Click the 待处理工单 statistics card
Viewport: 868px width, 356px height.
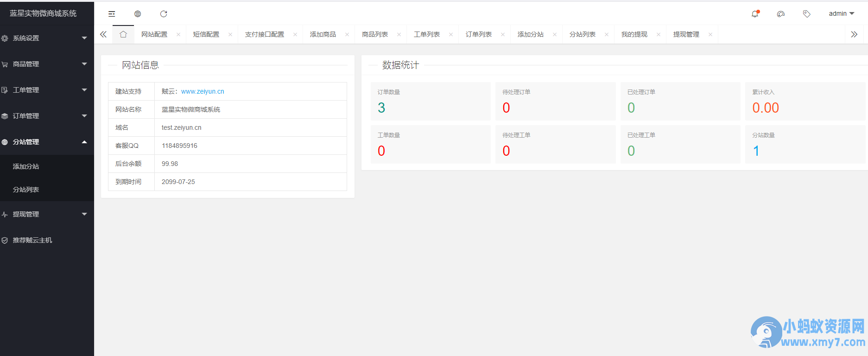556,144
